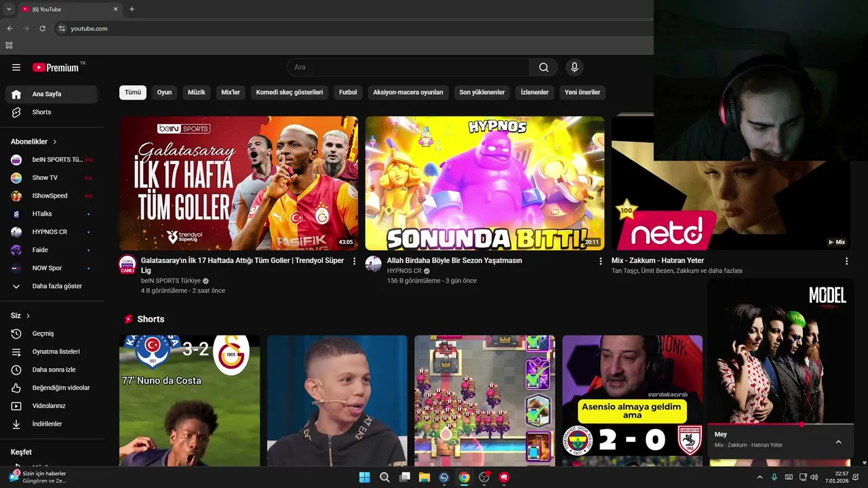Click video title Allah Birdaha Böyle Bir Sezon
The height and width of the screenshot is (488, 868).
(454, 260)
